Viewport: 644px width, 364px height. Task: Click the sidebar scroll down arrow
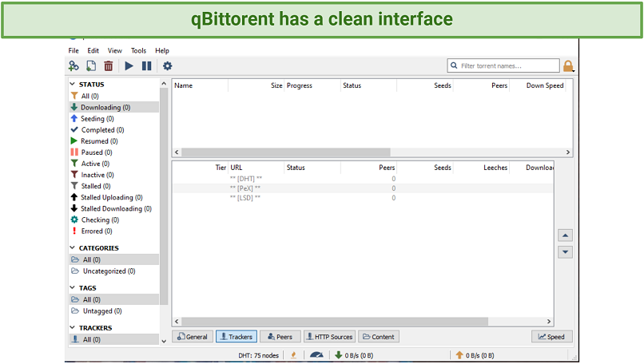coord(164,341)
